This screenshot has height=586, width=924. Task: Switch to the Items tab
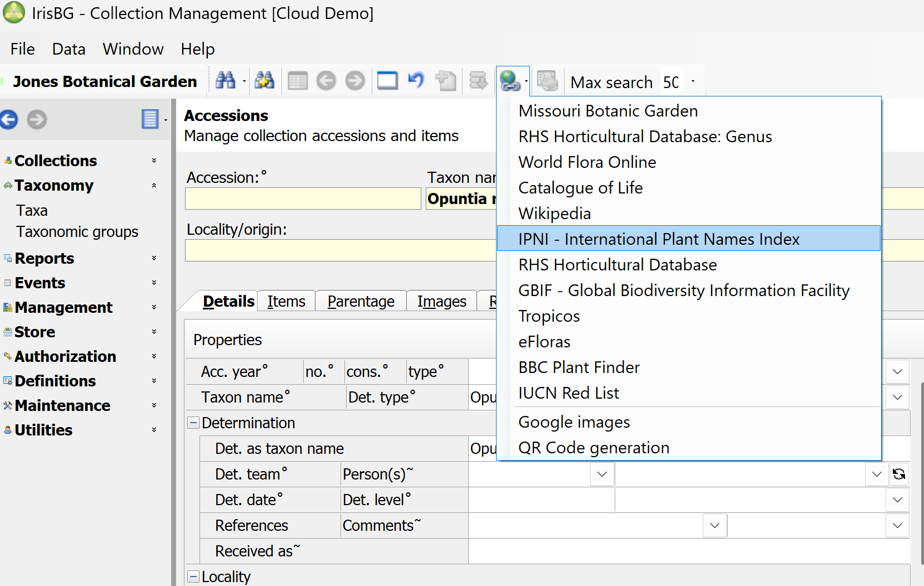pyautogui.click(x=286, y=301)
